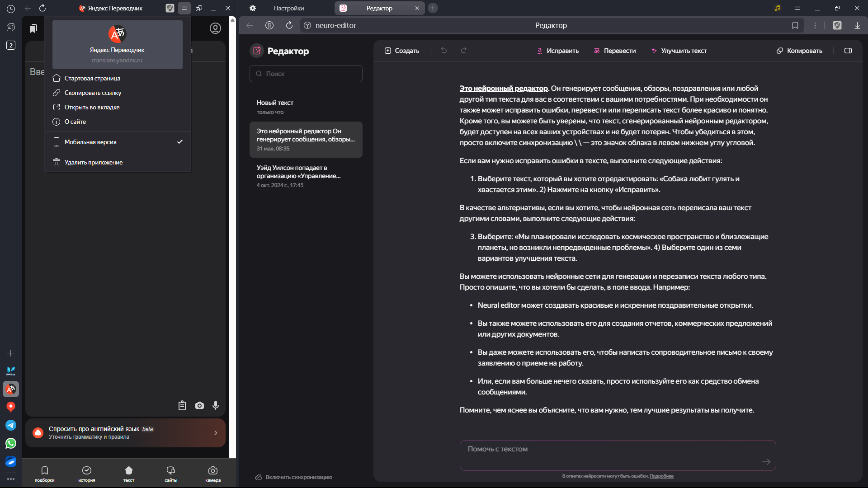Open the music note icon in title bar

(x=778, y=8)
